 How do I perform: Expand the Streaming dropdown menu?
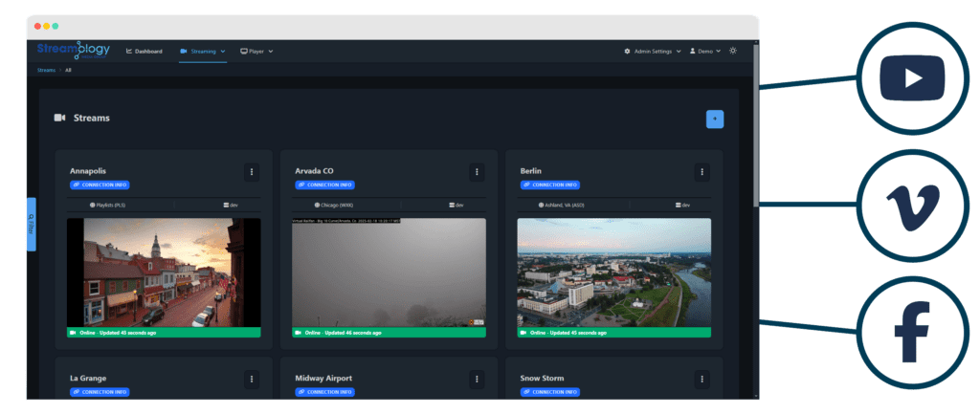202,51
